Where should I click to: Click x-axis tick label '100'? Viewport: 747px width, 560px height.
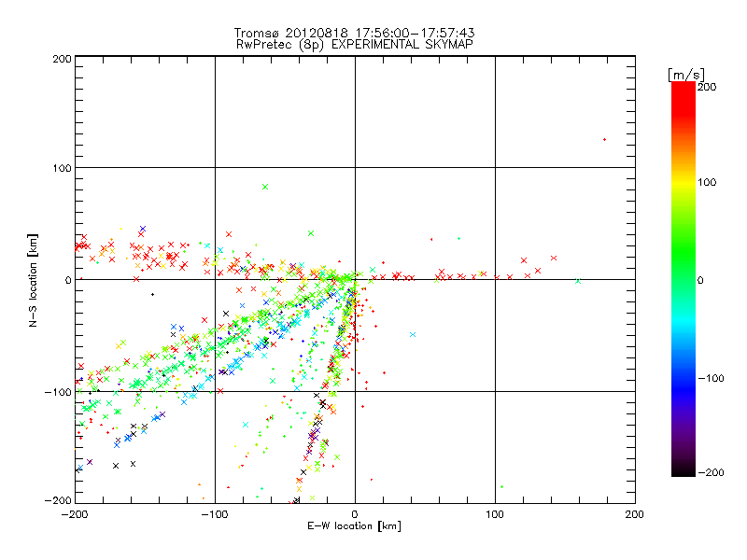[495, 514]
